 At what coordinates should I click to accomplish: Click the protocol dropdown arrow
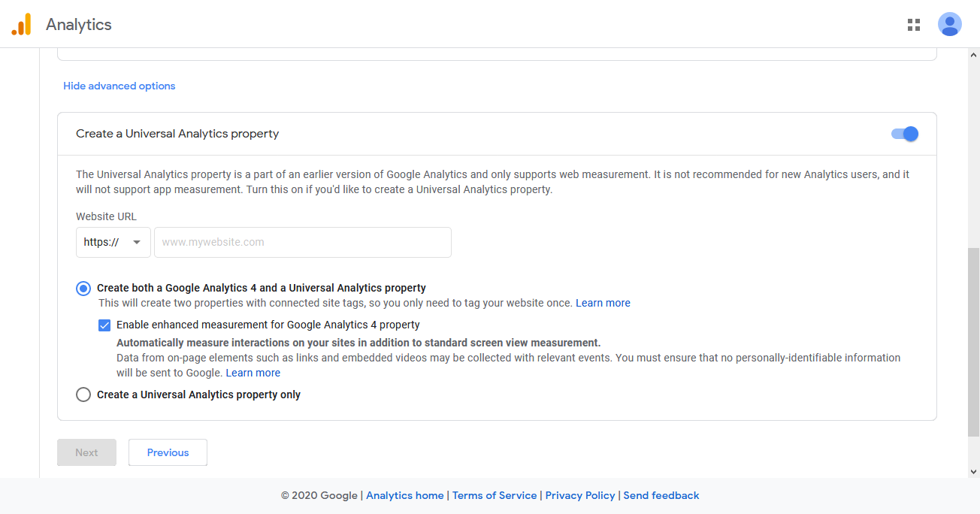(x=137, y=242)
